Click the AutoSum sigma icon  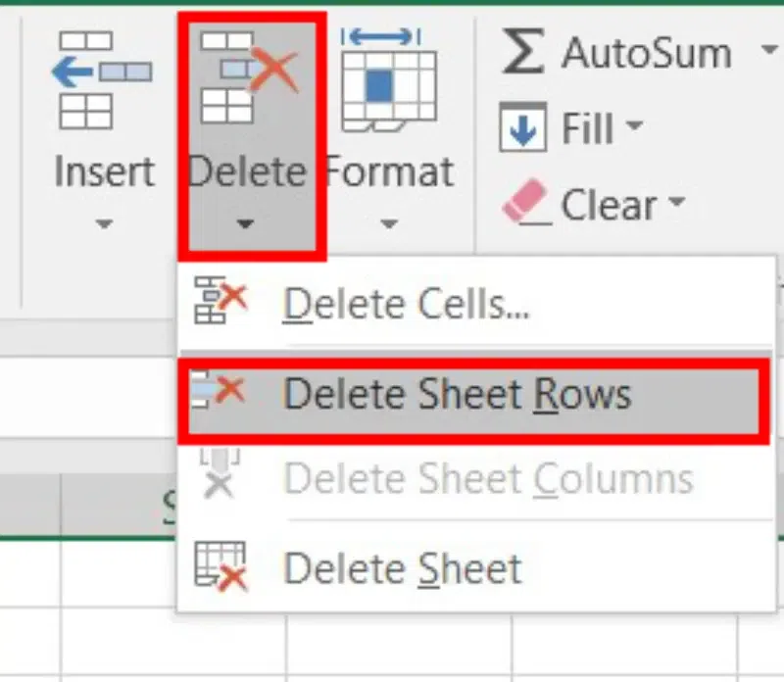(x=522, y=52)
